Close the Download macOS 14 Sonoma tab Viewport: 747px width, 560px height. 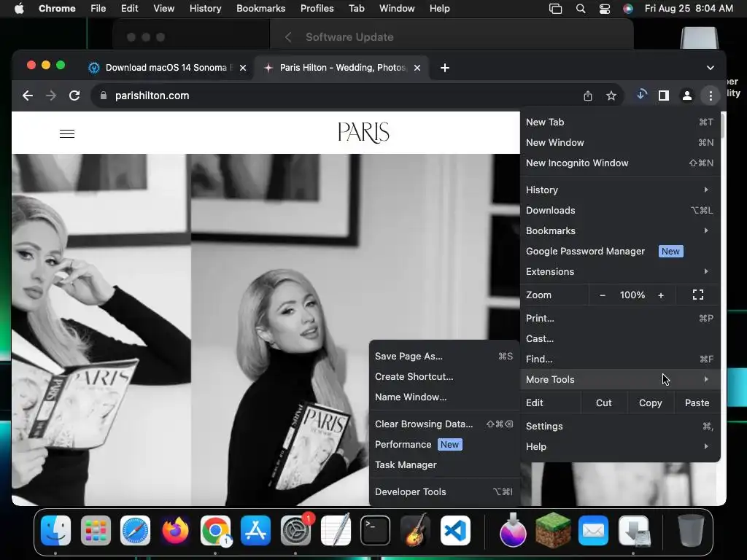point(243,68)
